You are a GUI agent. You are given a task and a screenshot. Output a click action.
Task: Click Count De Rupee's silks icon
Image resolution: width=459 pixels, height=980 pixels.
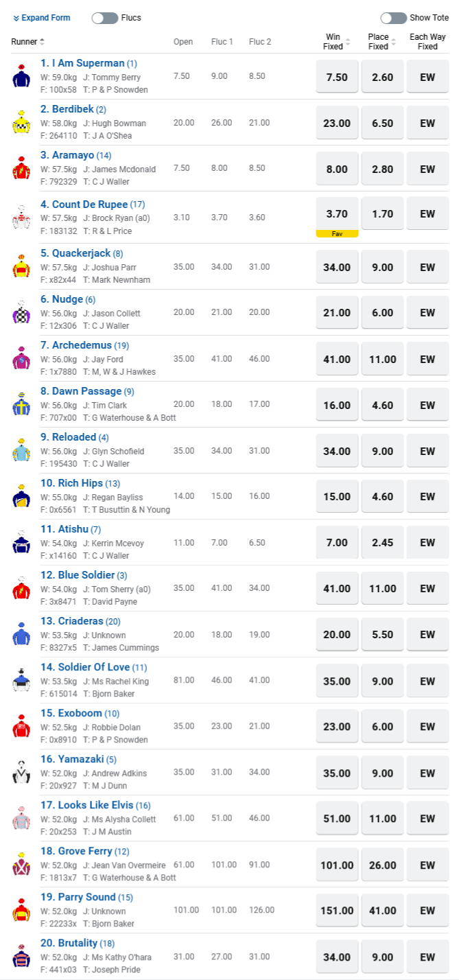coord(21,217)
